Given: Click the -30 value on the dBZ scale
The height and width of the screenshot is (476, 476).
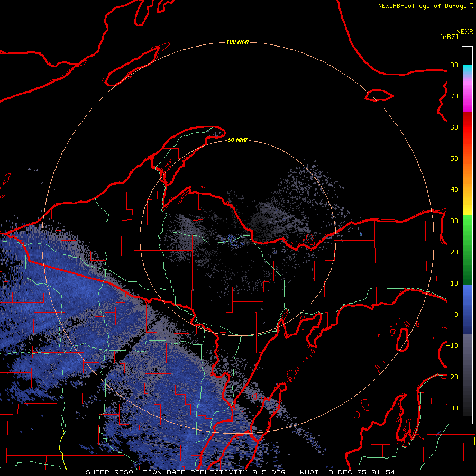Looking at the screenshot, I should coord(452,408).
